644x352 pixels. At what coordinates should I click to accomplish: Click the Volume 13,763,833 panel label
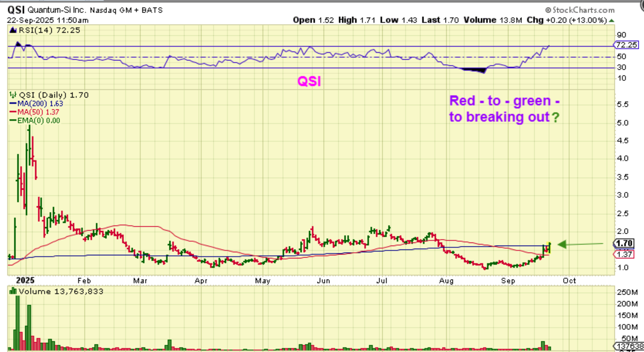pos(61,291)
